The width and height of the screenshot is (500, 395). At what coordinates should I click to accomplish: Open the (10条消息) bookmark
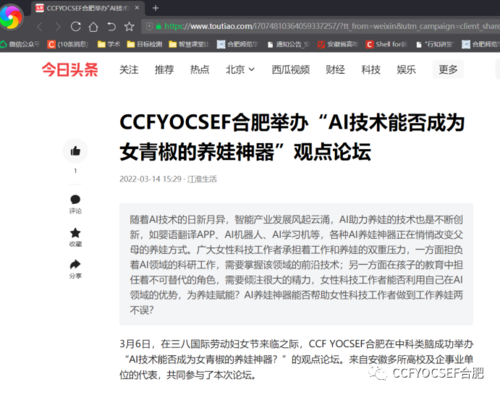point(68,44)
